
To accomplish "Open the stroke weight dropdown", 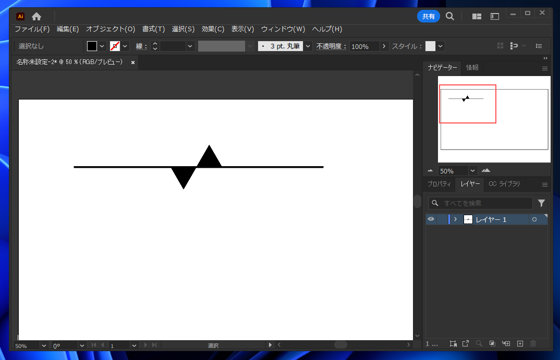I will [x=190, y=46].
